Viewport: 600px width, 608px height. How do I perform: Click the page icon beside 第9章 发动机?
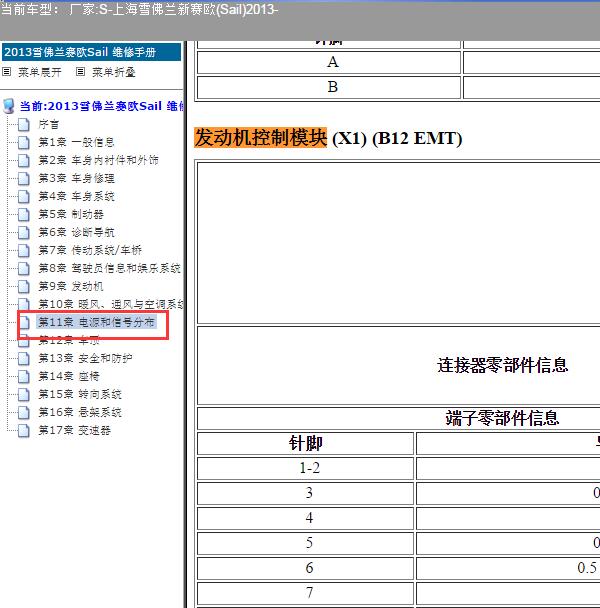pyautogui.click(x=24, y=287)
